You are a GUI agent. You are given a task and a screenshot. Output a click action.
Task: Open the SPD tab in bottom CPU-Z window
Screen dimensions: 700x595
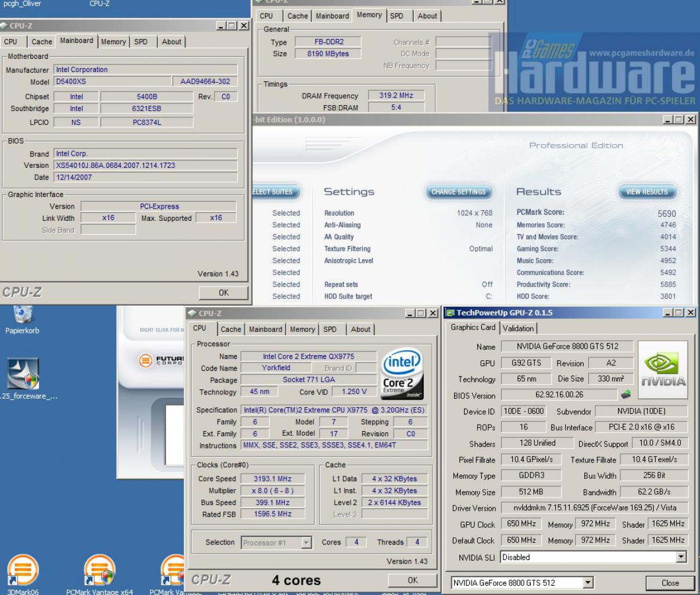click(x=330, y=329)
